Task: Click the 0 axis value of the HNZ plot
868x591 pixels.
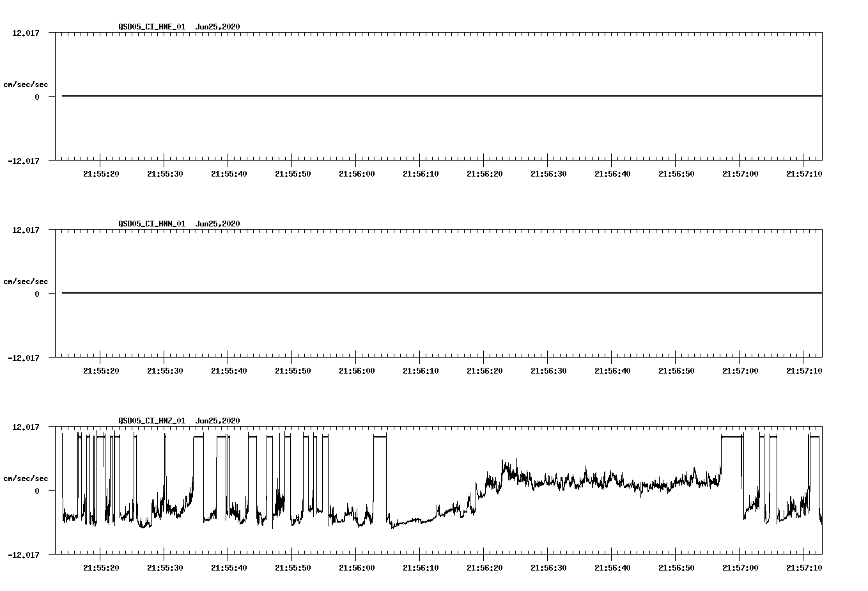Action: pos(37,491)
